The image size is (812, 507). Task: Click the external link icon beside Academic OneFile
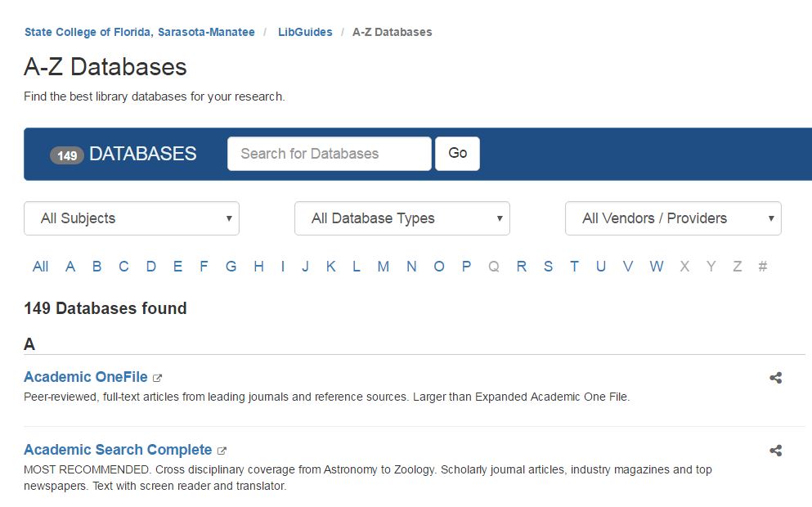(x=157, y=377)
